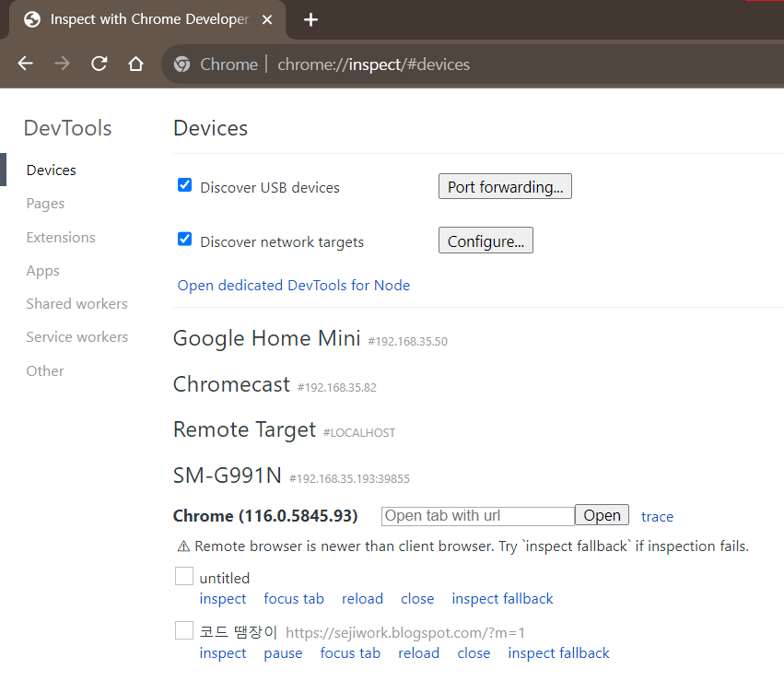The height and width of the screenshot is (681, 784).
Task: Reload the 코드 땜장이 page
Action: pyautogui.click(x=418, y=653)
